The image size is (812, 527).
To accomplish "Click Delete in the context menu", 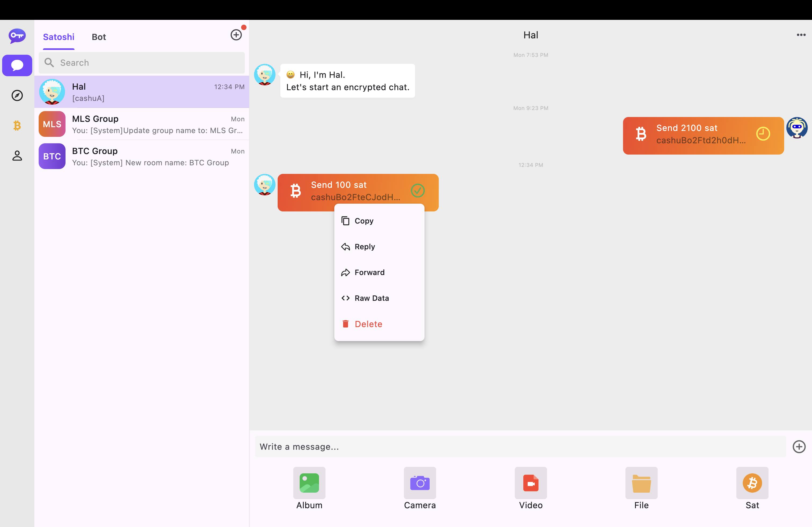I will tap(368, 324).
